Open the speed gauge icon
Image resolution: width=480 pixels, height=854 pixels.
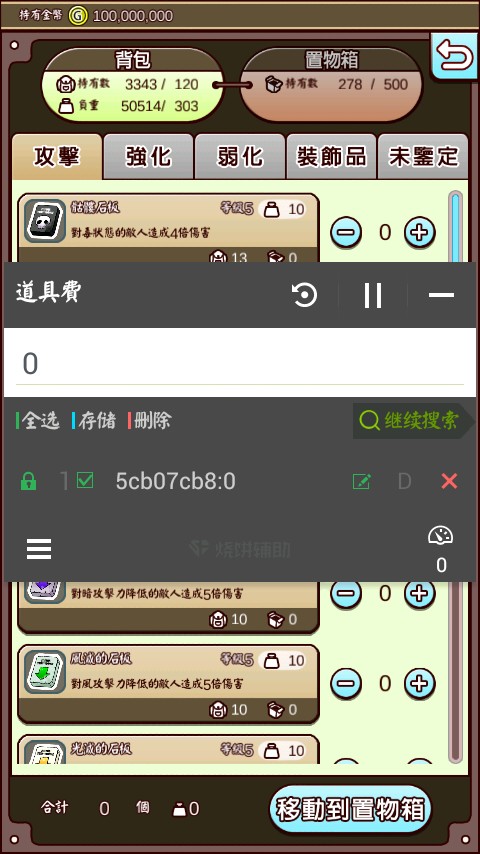coord(441,536)
